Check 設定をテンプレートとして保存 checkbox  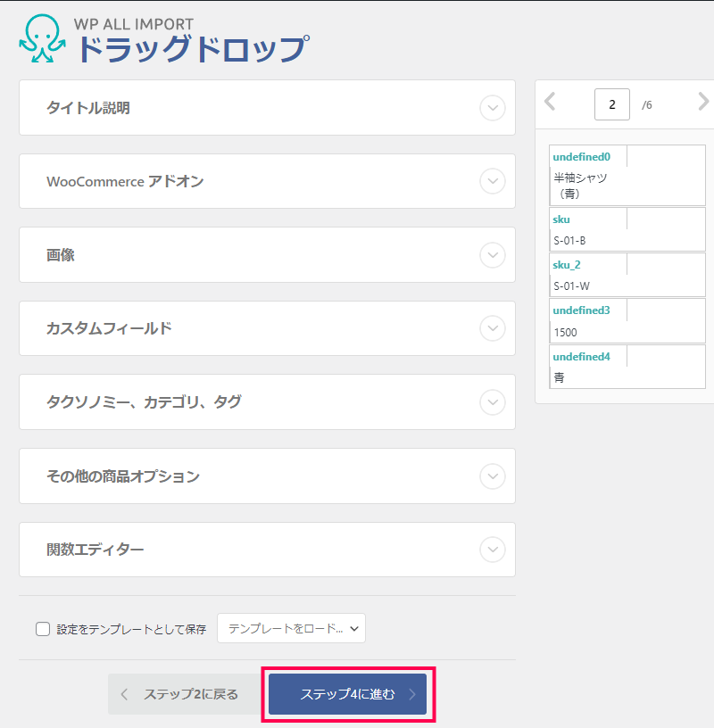[43, 629]
